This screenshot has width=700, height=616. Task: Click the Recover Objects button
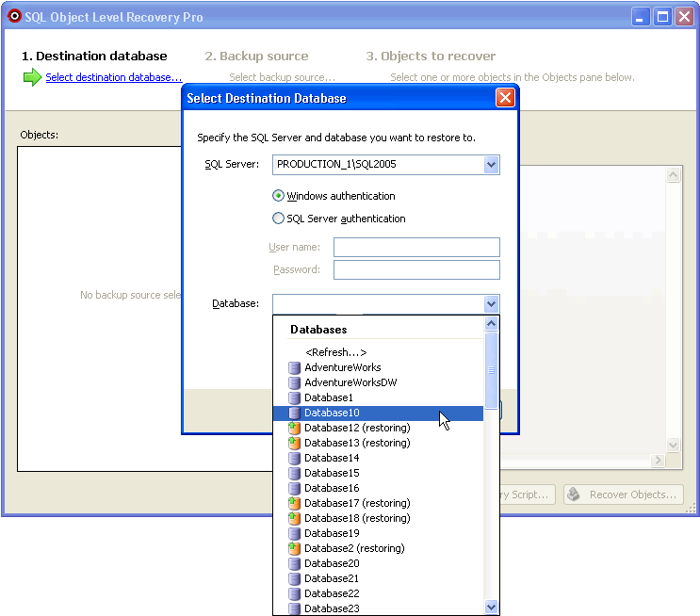623,494
